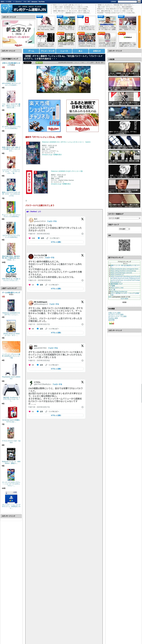The height and width of the screenshot is (644, 142).
Task: Open the info icon on ライバルズの亡霊's tweet
Action: click(x=82, y=280)
